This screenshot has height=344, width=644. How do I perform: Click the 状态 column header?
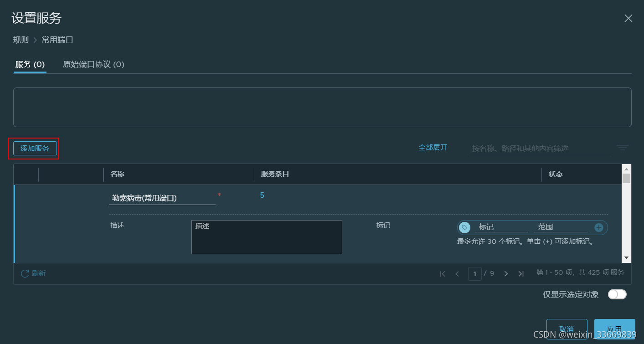click(x=556, y=174)
